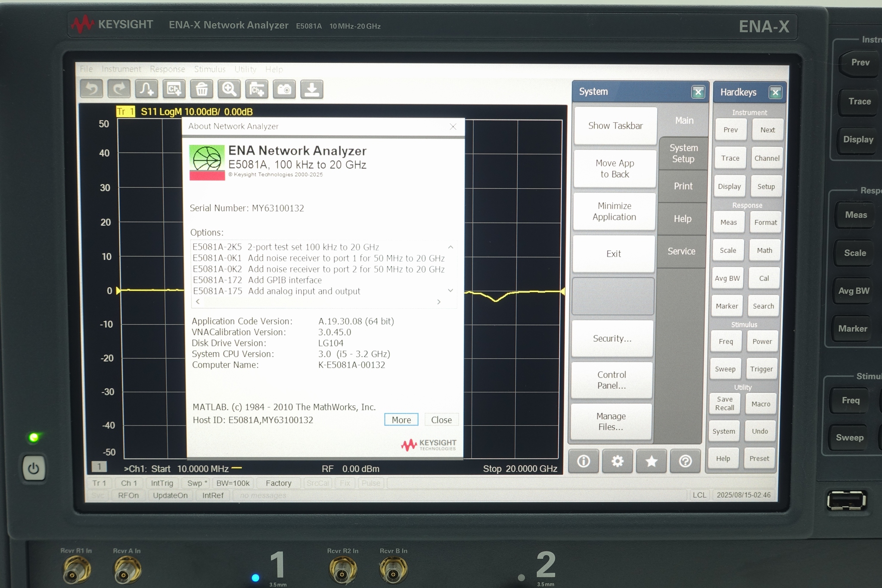
Task: Click the Undo arrow toolbar icon
Action: tap(92, 89)
